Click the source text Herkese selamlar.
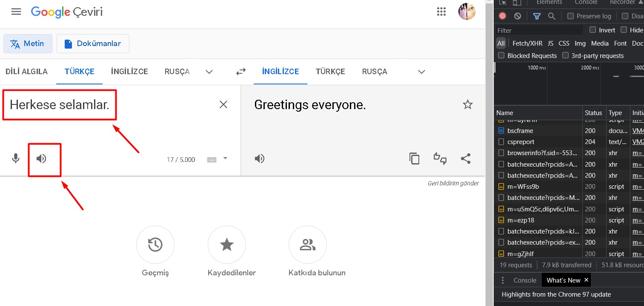Viewport: 644px width, 306px height. [x=60, y=105]
